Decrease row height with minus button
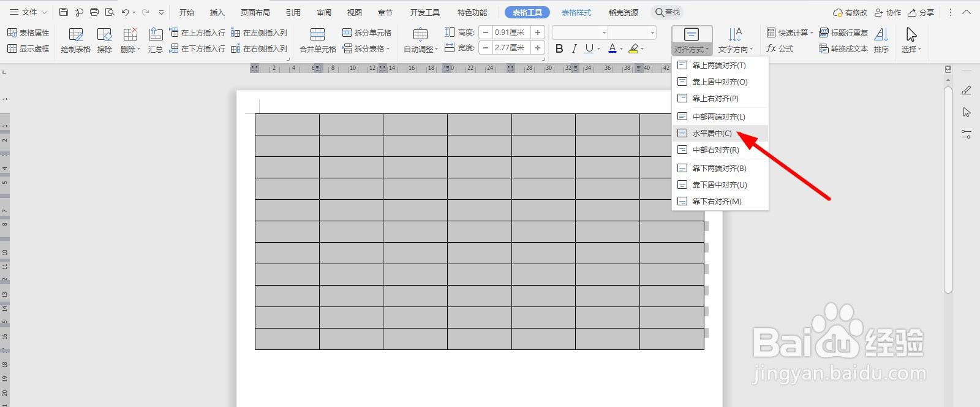Screen dimensions: 980x407 486,32
